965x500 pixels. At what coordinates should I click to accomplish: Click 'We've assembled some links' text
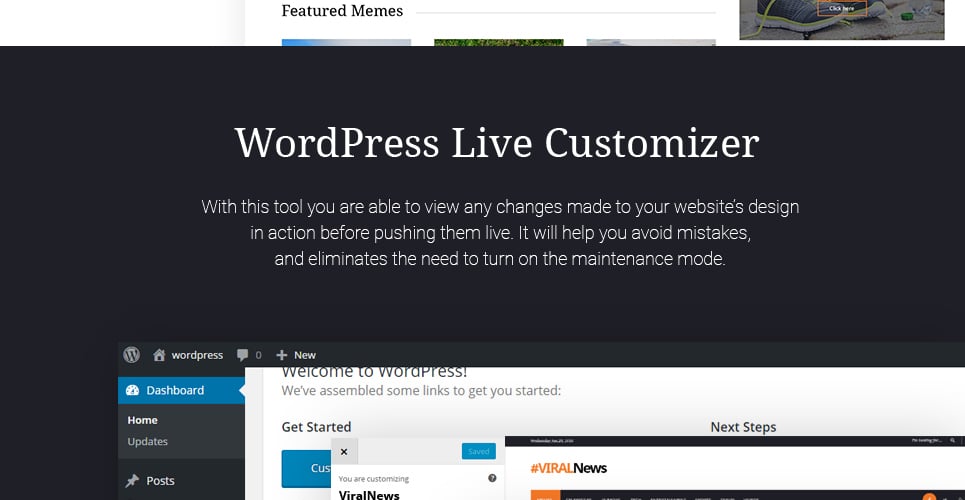pyautogui.click(x=421, y=390)
